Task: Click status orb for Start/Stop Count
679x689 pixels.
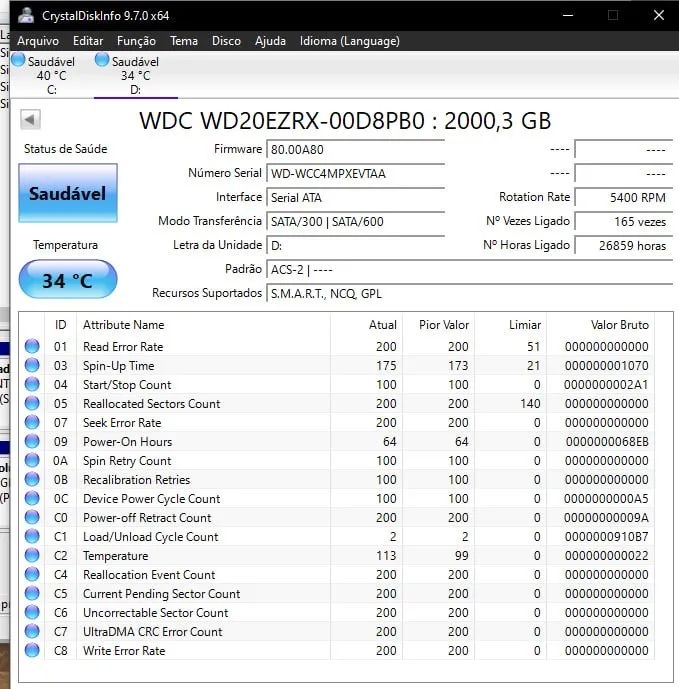Action: [32, 384]
